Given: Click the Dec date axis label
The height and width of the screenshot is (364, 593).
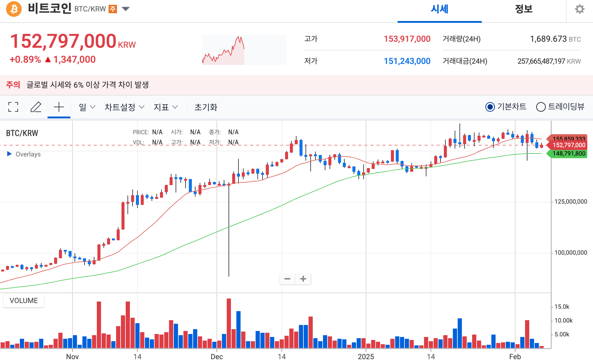Looking at the screenshot, I should [x=217, y=357].
